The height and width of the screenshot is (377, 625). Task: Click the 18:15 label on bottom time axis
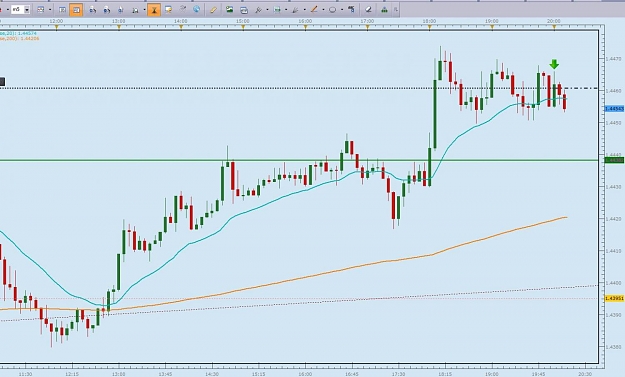coord(445,374)
